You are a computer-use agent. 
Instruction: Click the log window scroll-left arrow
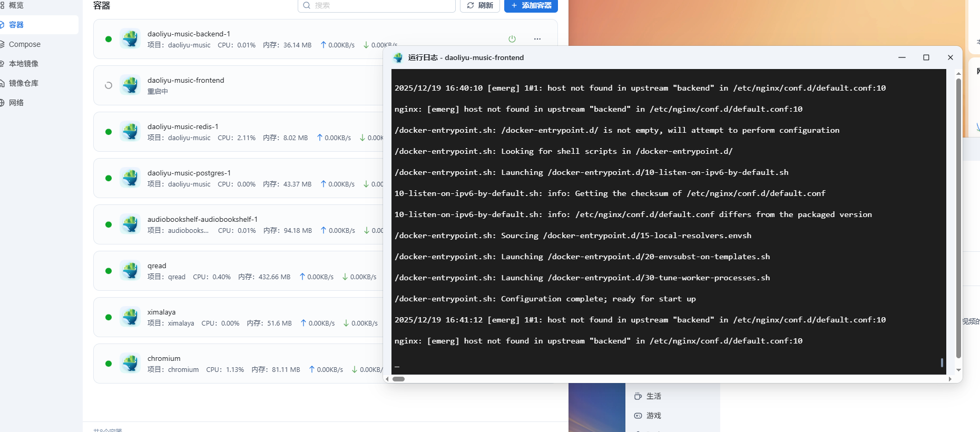[x=387, y=379]
